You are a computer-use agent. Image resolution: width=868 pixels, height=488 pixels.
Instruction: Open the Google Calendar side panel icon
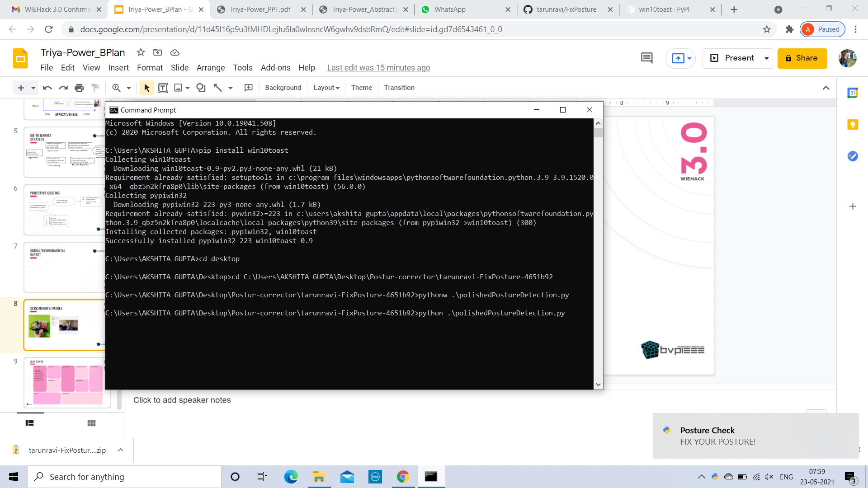tap(853, 93)
